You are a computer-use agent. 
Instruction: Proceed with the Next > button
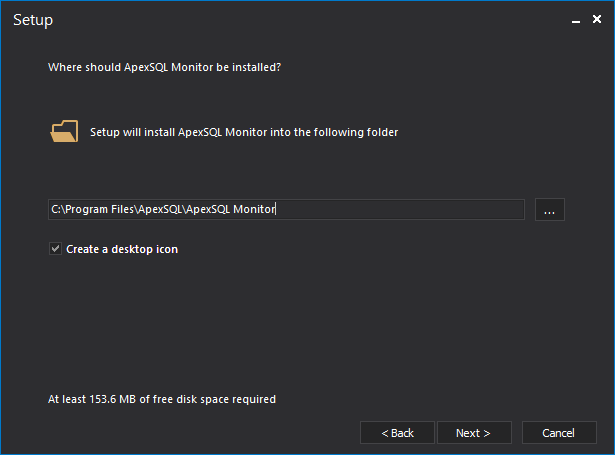tap(474, 433)
